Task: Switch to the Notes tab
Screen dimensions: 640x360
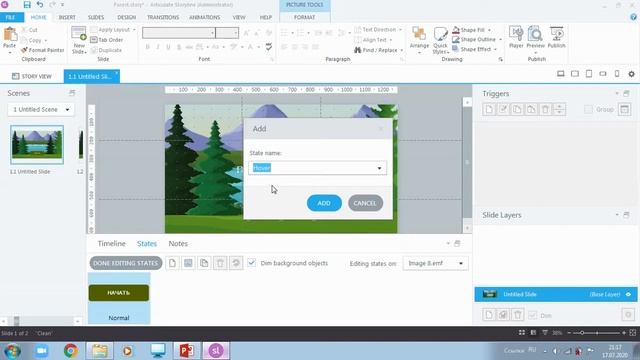Action: click(x=178, y=243)
